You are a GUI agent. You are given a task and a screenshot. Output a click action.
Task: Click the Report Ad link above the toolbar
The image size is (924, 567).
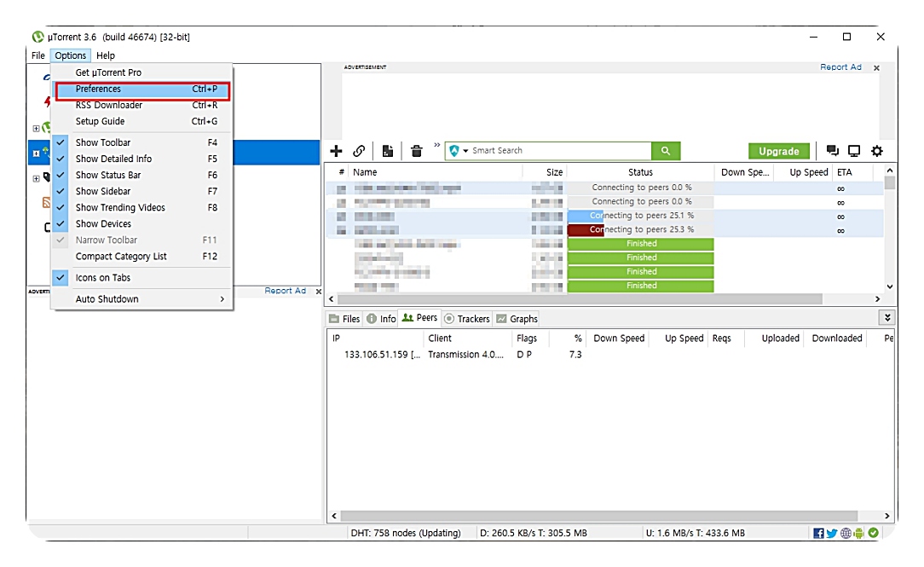click(840, 67)
